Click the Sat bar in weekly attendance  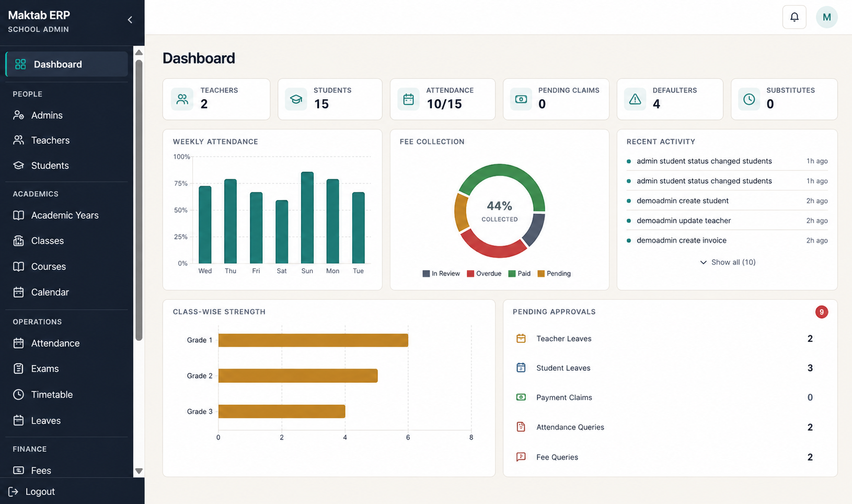tap(282, 231)
